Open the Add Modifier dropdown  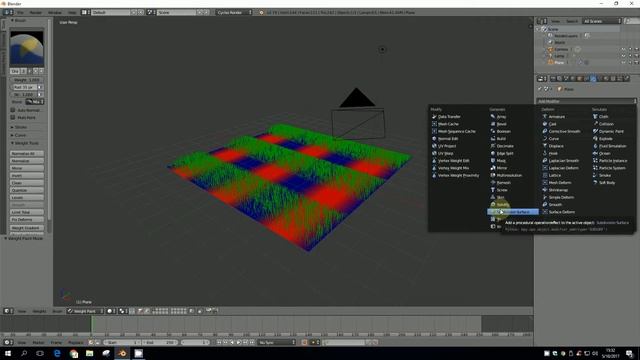(x=586, y=101)
